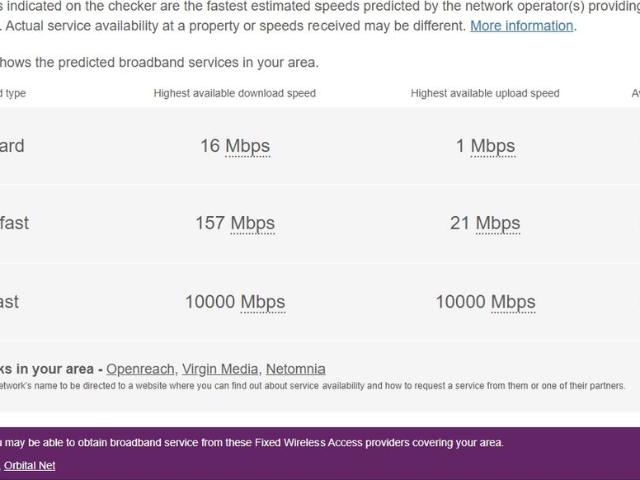Screen dimensions: 640x480
Task: Click Mbps abbreviation beside 1 upload speed
Action: click(x=492, y=146)
